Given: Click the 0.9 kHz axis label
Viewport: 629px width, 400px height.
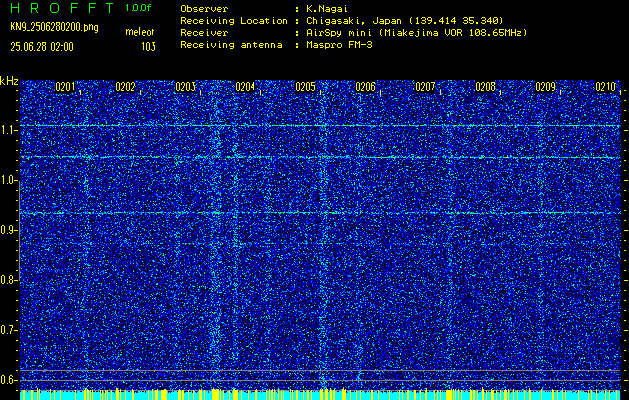Looking at the screenshot, I should [x=8, y=230].
